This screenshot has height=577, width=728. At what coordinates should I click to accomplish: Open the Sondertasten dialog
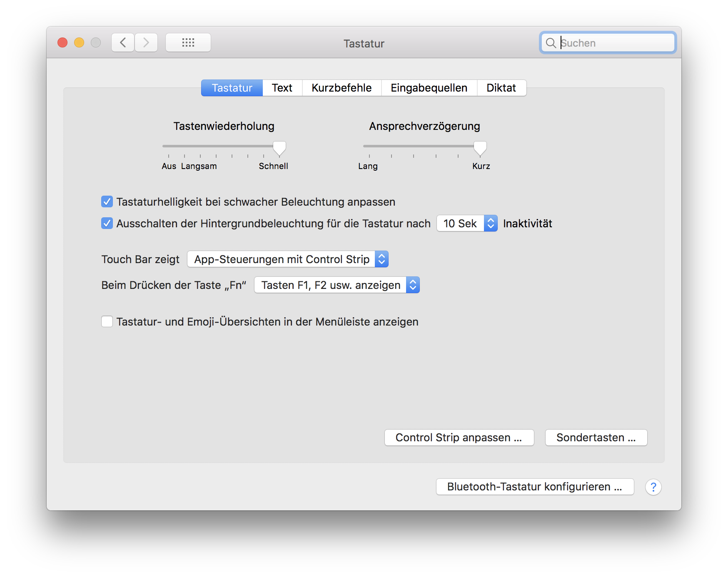pyautogui.click(x=596, y=438)
